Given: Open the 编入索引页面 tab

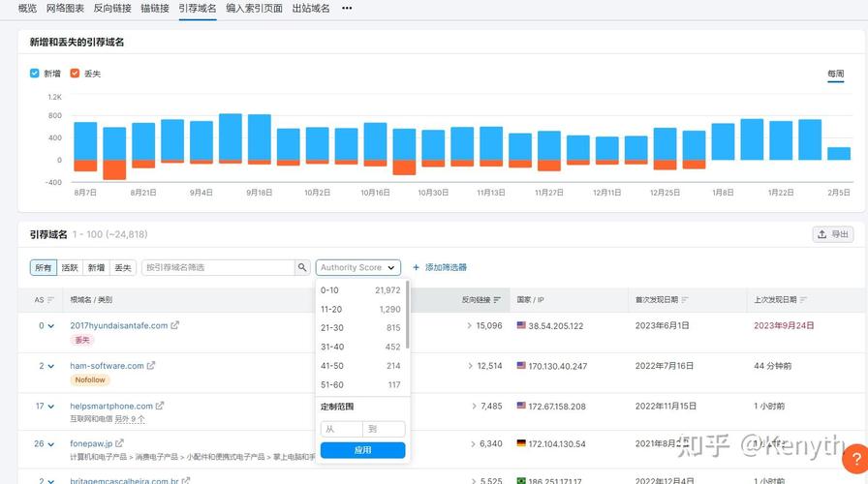Looking at the screenshot, I should 254,9.
